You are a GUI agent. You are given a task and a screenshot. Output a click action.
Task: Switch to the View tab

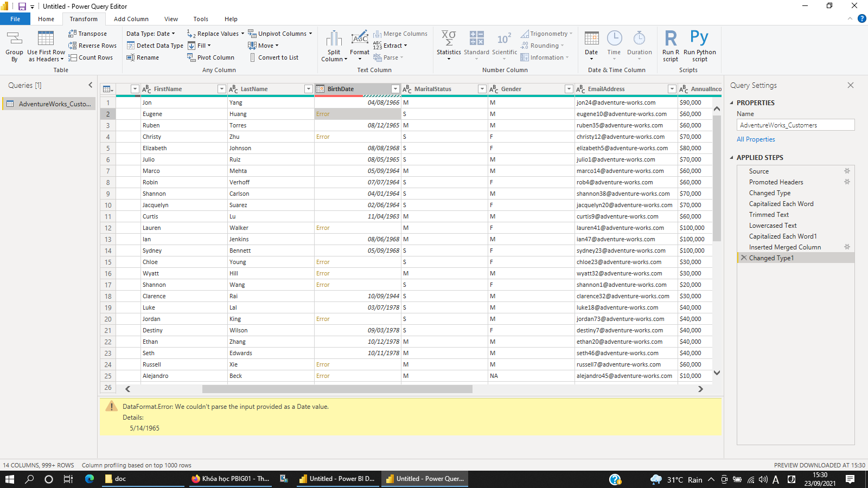[x=171, y=19]
